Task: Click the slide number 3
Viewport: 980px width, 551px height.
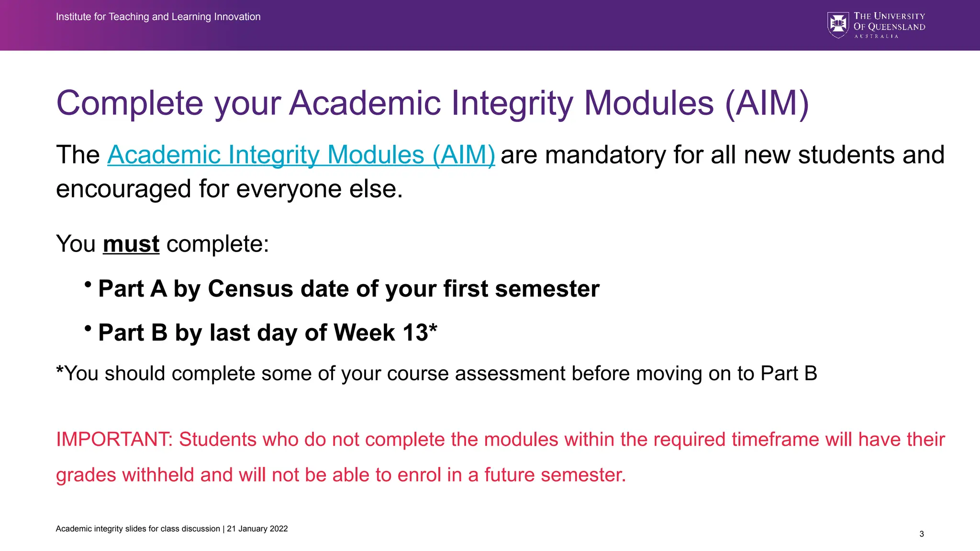Action: (922, 534)
